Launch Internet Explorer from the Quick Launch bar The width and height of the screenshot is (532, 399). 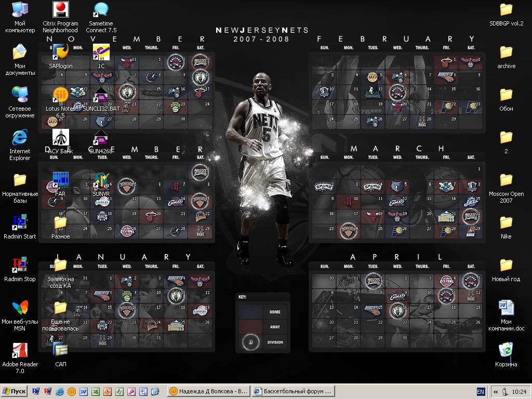point(59,392)
